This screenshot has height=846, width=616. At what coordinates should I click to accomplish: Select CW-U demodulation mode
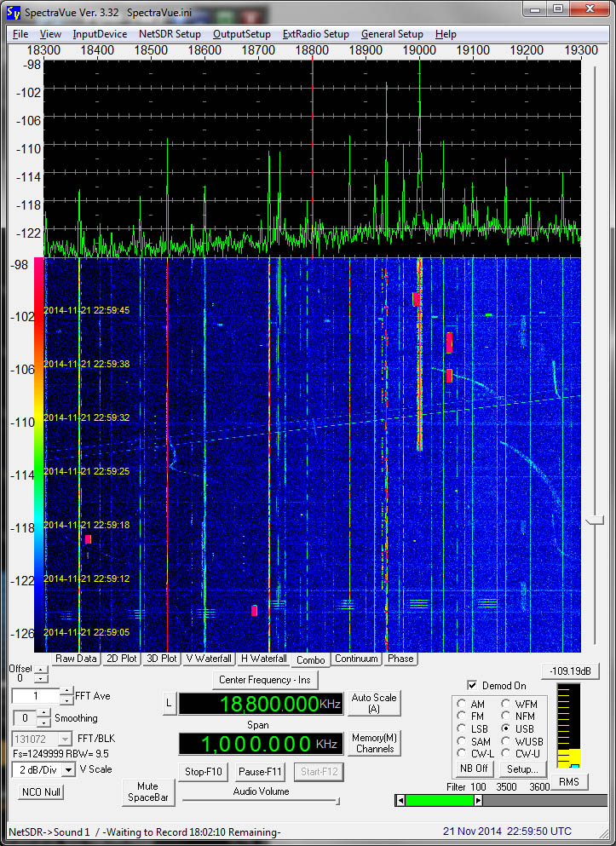(x=506, y=753)
